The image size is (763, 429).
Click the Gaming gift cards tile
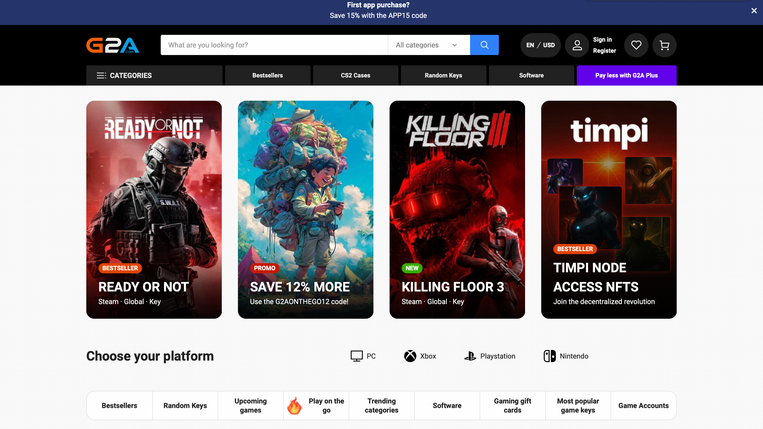click(x=512, y=405)
